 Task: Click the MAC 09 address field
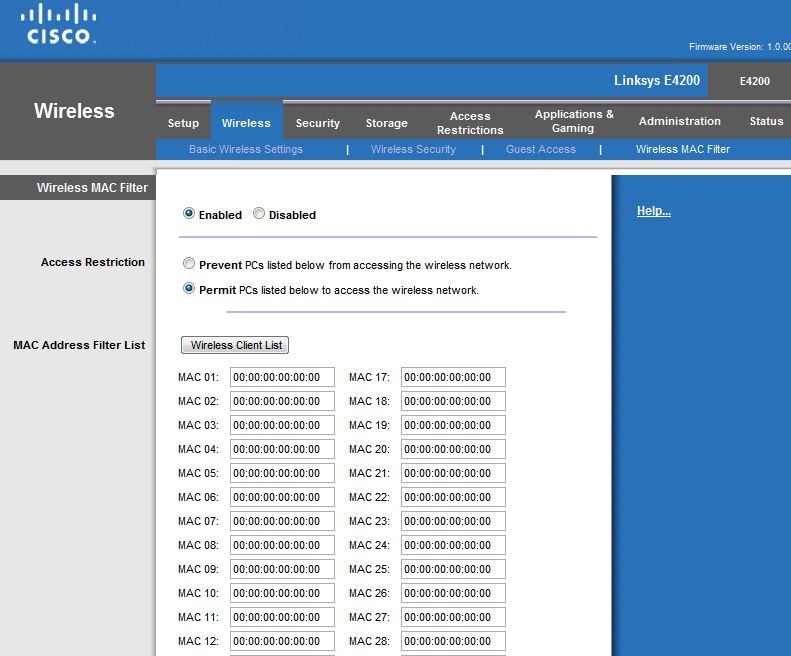pyautogui.click(x=282, y=569)
